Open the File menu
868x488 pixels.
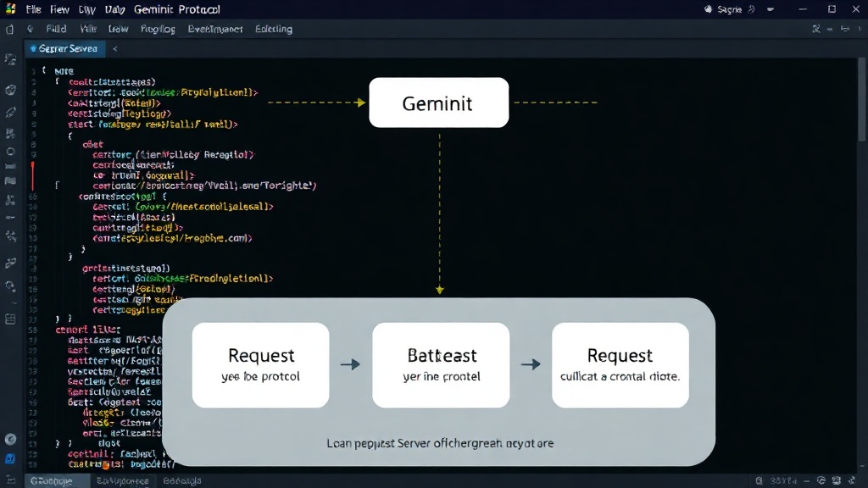coord(33,9)
